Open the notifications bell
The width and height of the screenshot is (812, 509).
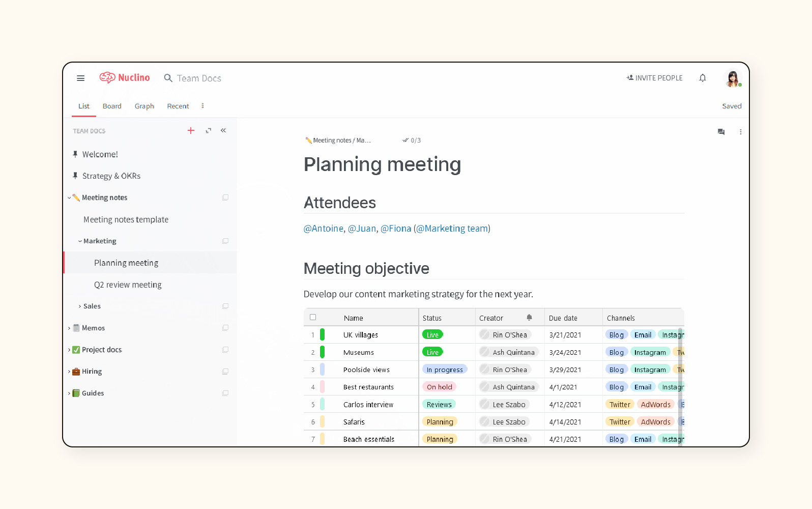[703, 78]
